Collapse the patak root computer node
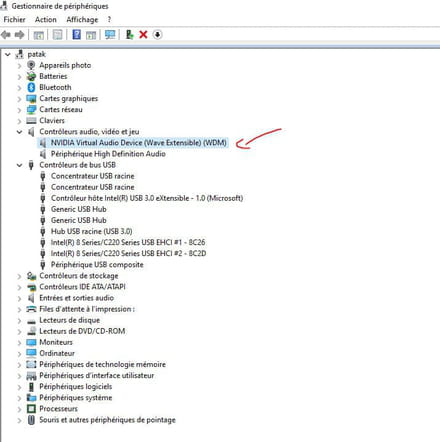 pyautogui.click(x=8, y=54)
